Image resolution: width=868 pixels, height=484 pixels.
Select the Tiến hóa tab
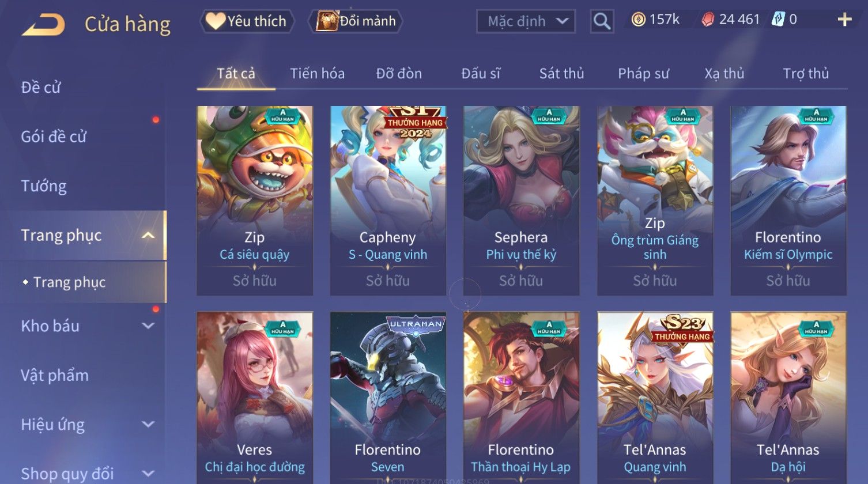click(x=317, y=74)
